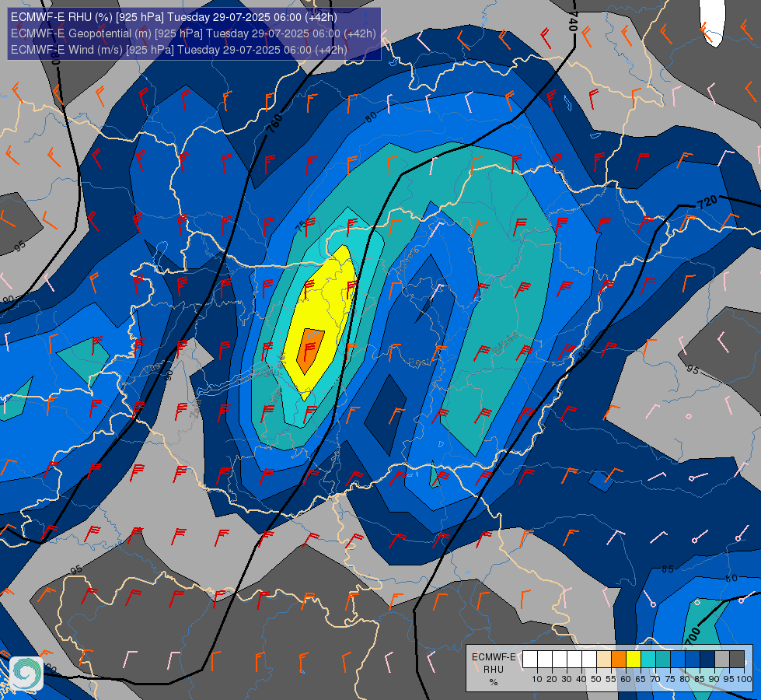Pick the beige 50-55 legend swatch
The height and width of the screenshot is (700, 761).
pos(604,660)
